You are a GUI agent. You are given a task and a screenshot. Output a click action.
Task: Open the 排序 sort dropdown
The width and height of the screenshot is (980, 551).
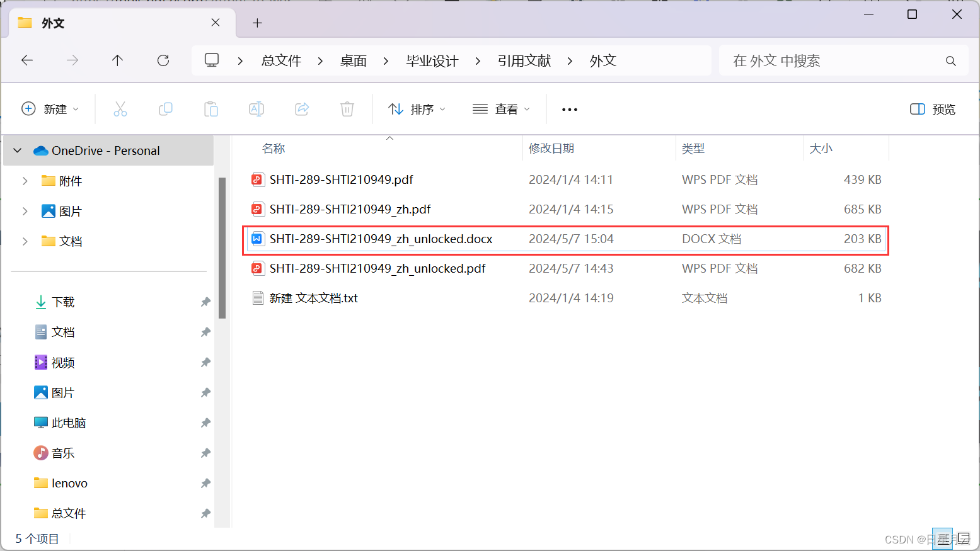click(417, 109)
